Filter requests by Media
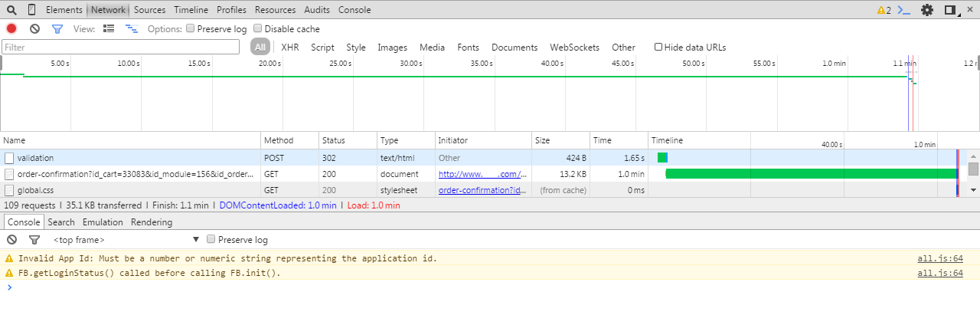 432,47
